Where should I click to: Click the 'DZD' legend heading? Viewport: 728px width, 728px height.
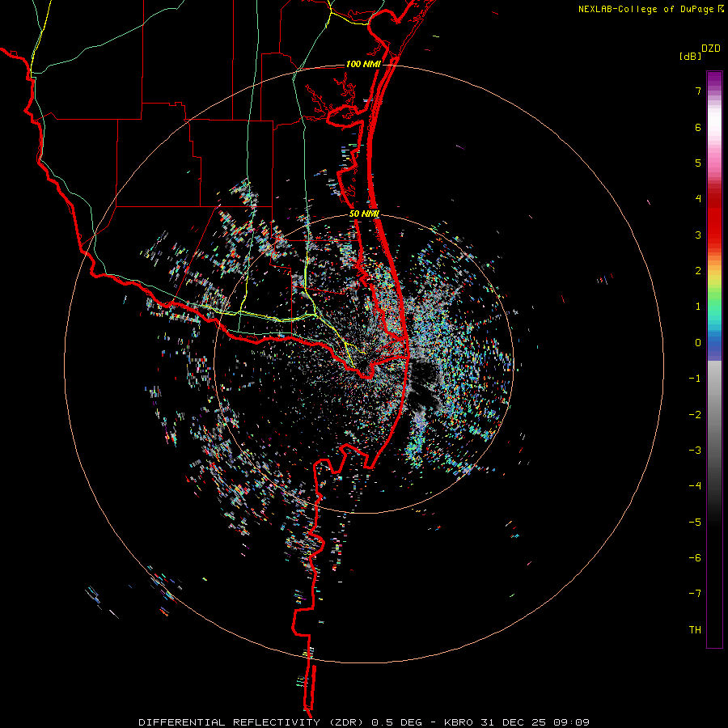[711, 49]
